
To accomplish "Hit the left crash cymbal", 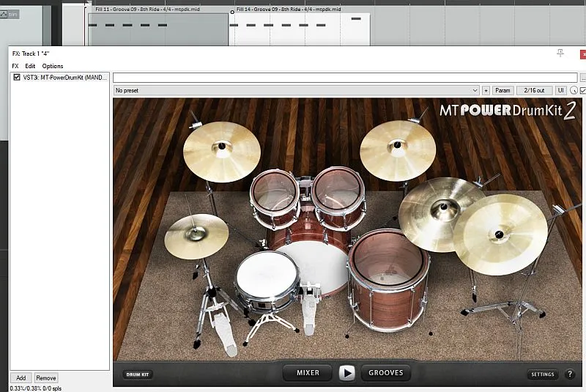I will click(222, 152).
